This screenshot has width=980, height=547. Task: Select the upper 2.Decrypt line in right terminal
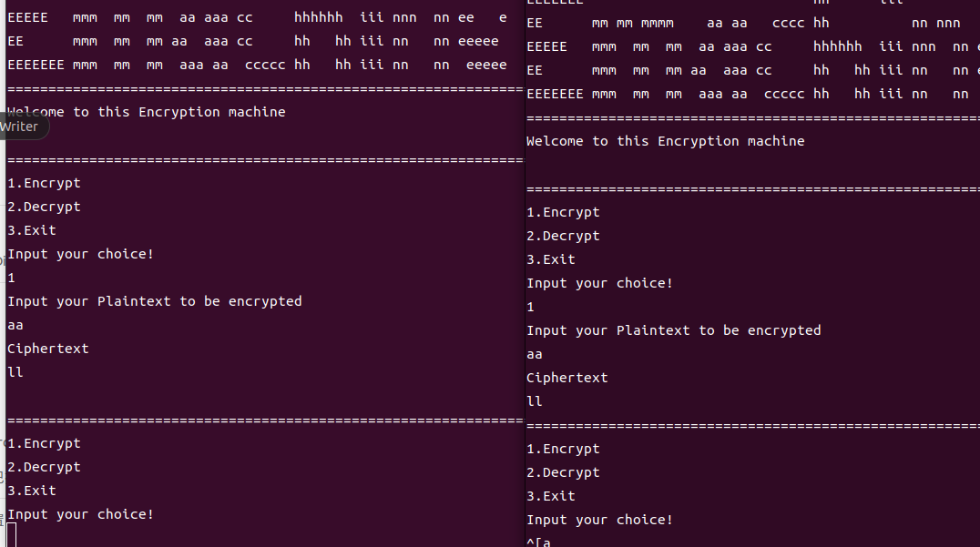tap(563, 237)
